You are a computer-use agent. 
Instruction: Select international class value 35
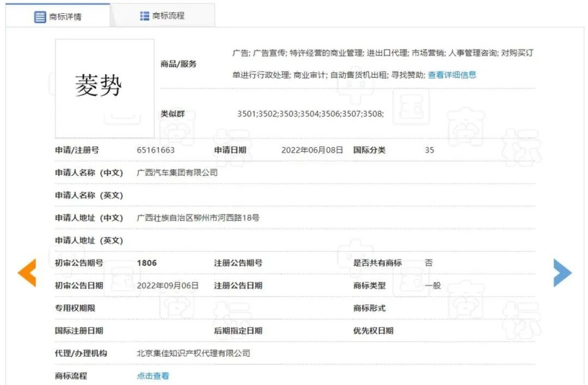(x=429, y=150)
